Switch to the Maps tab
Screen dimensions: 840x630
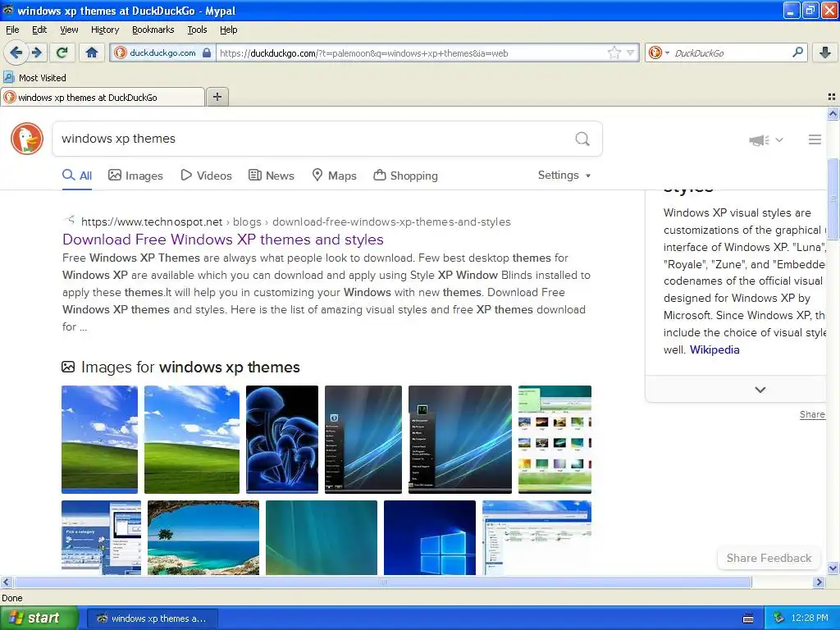(x=335, y=176)
